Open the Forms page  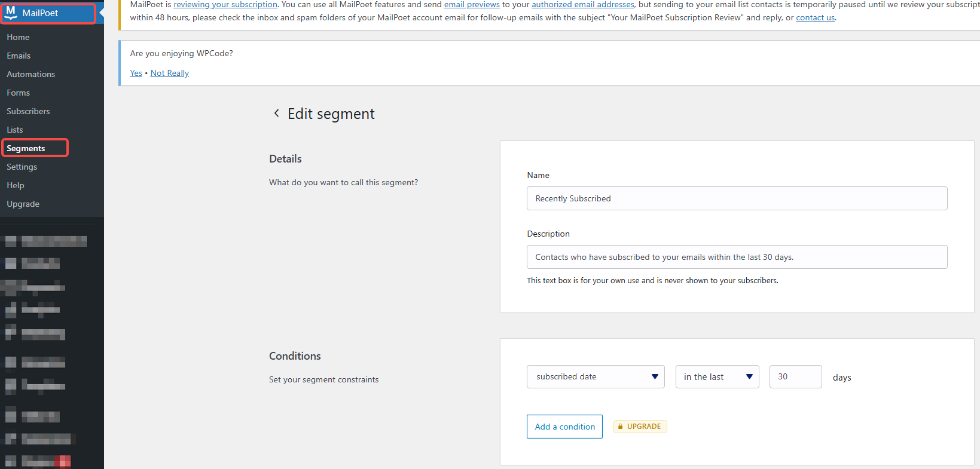coord(19,93)
